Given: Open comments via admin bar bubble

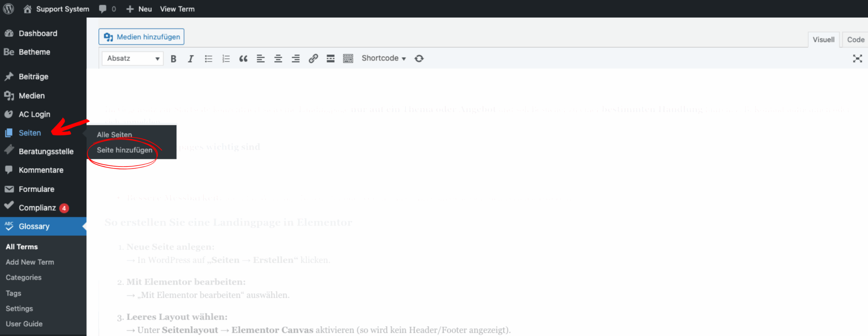Looking at the screenshot, I should pos(103,8).
